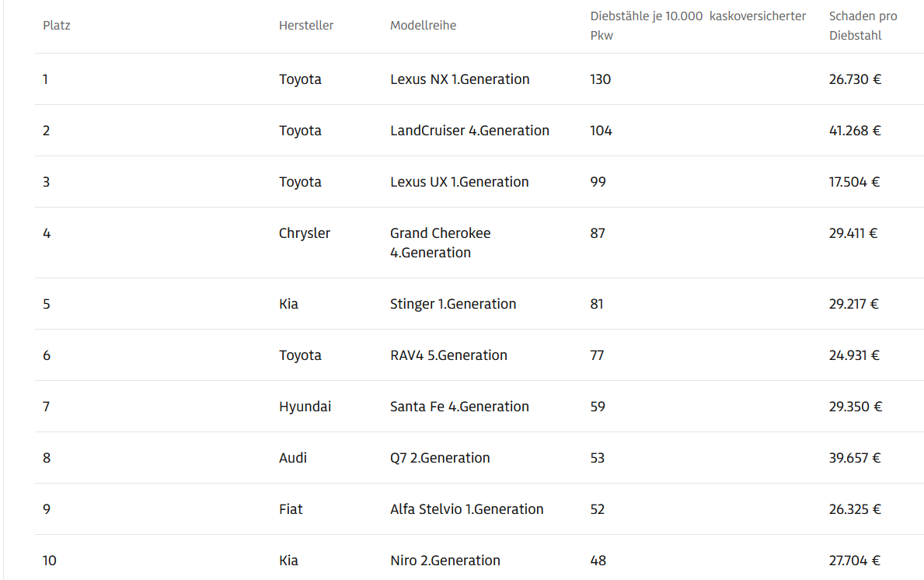The image size is (924, 580).
Task: Click theft rate value '52'
Action: [597, 508]
